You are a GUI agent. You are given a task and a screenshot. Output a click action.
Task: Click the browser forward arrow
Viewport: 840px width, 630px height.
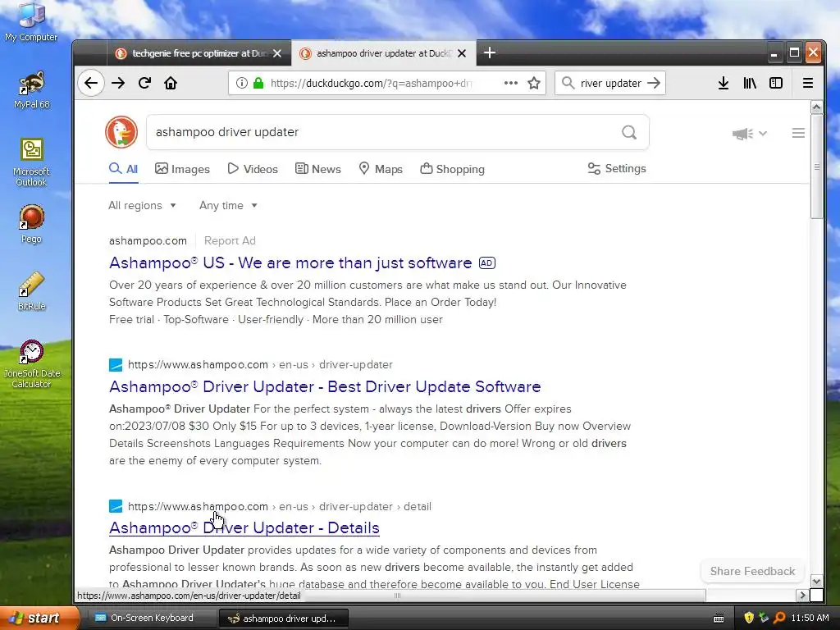point(118,83)
